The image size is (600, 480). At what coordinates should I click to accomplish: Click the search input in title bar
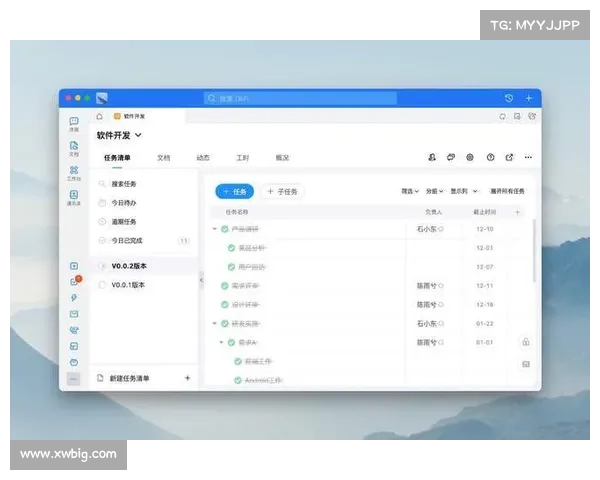click(x=300, y=98)
